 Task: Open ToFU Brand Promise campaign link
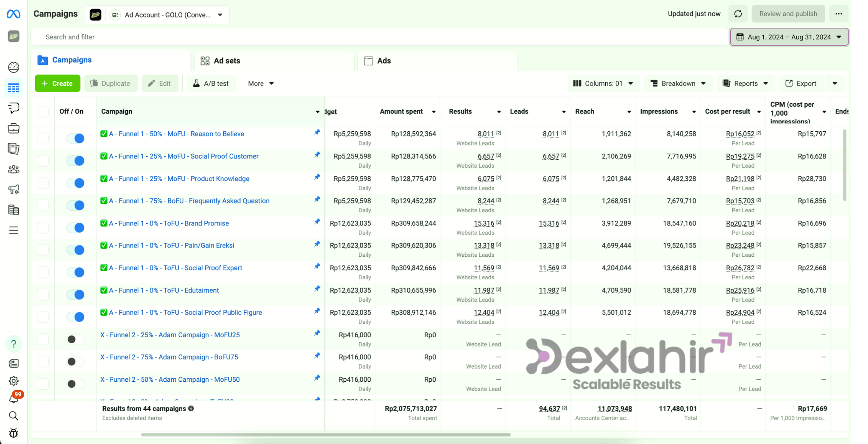(x=169, y=223)
